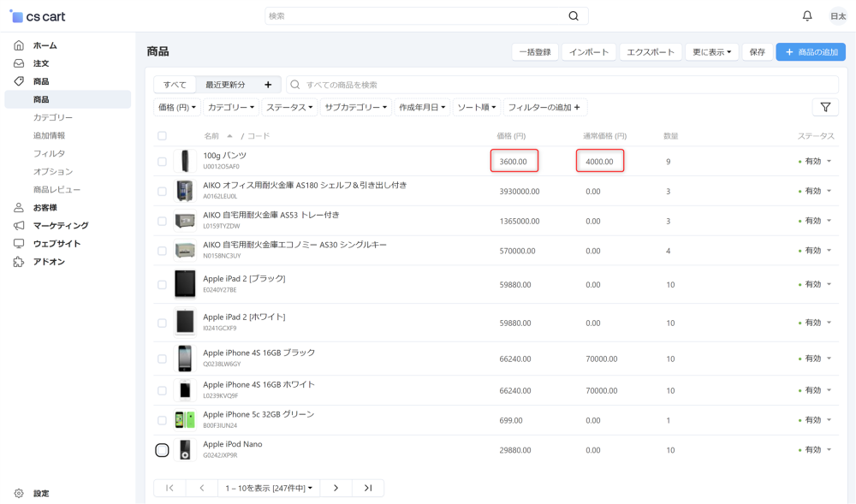Open フィルタ in the sidebar
This screenshot has width=856, height=504.
pos(49,153)
